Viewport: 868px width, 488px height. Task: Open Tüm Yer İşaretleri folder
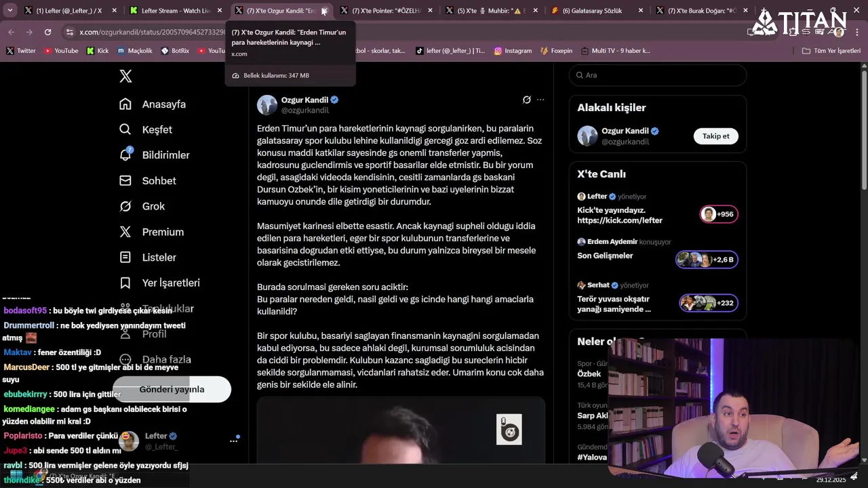point(831,51)
